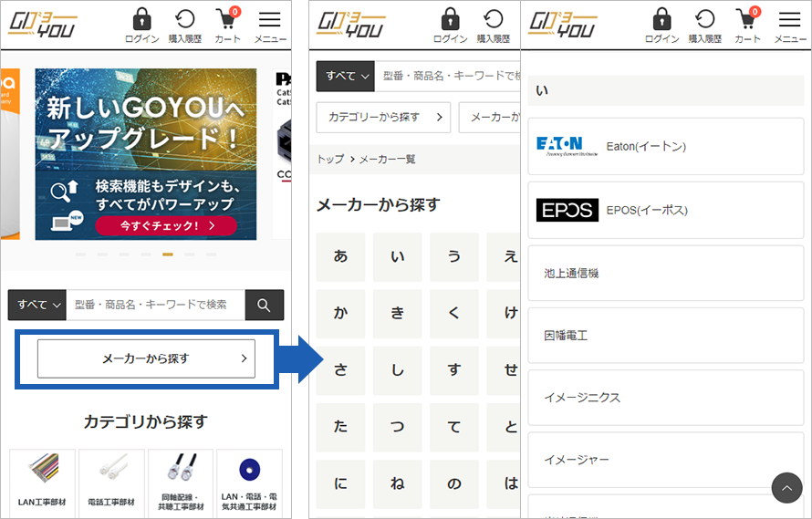Open 池上通信機 maker entry
The image size is (812, 519).
point(666,273)
